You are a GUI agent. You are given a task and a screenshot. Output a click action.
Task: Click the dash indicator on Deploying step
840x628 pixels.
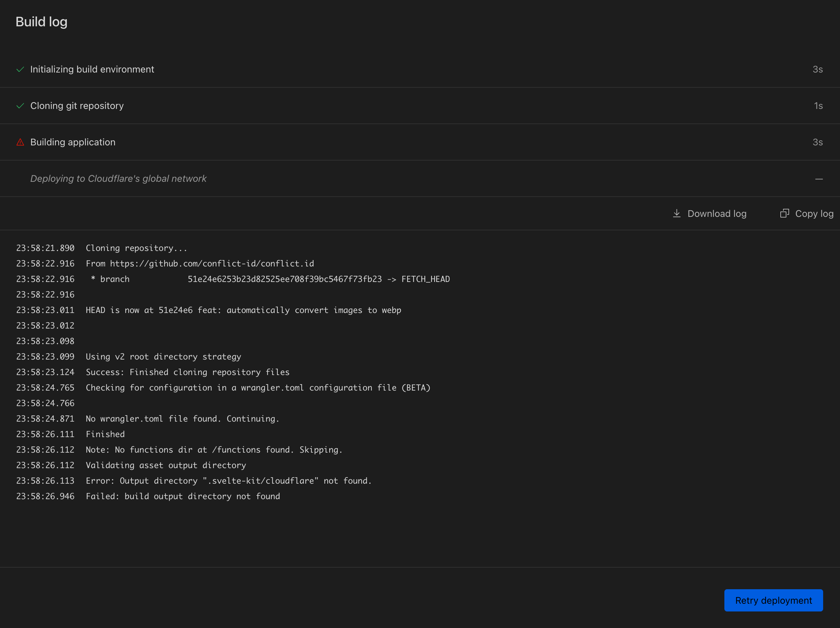coord(819,178)
